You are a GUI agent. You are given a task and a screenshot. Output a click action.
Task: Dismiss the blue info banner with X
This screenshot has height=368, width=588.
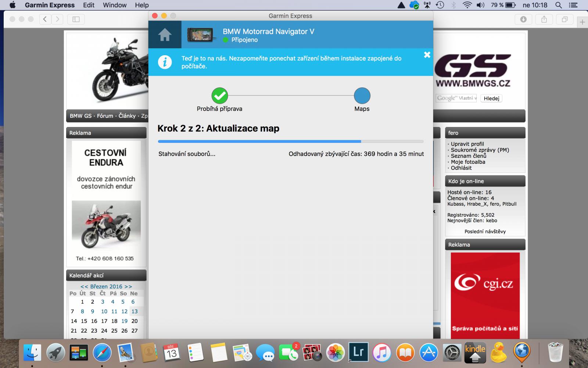[427, 55]
